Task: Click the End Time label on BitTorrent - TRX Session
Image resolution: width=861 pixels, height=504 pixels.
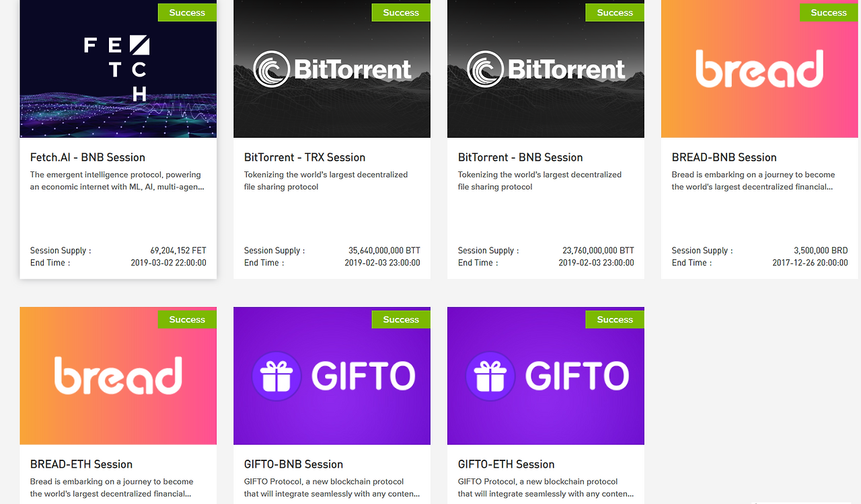Action: click(x=264, y=263)
